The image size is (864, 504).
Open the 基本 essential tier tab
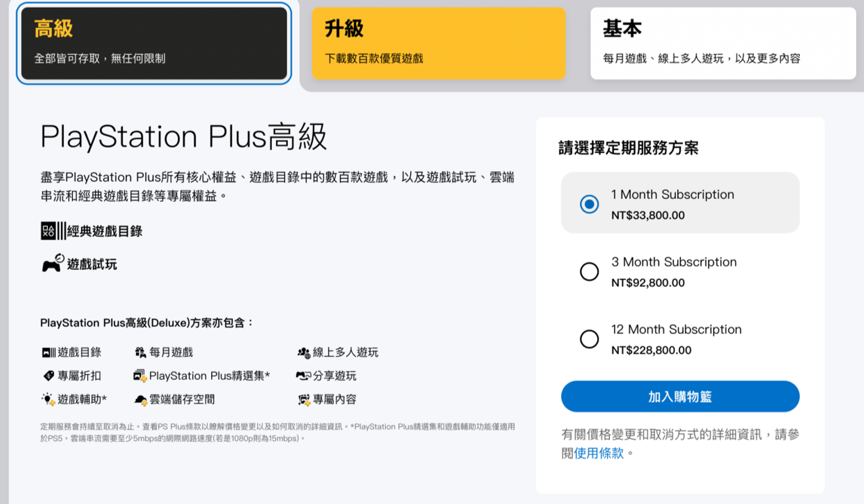[724, 44]
